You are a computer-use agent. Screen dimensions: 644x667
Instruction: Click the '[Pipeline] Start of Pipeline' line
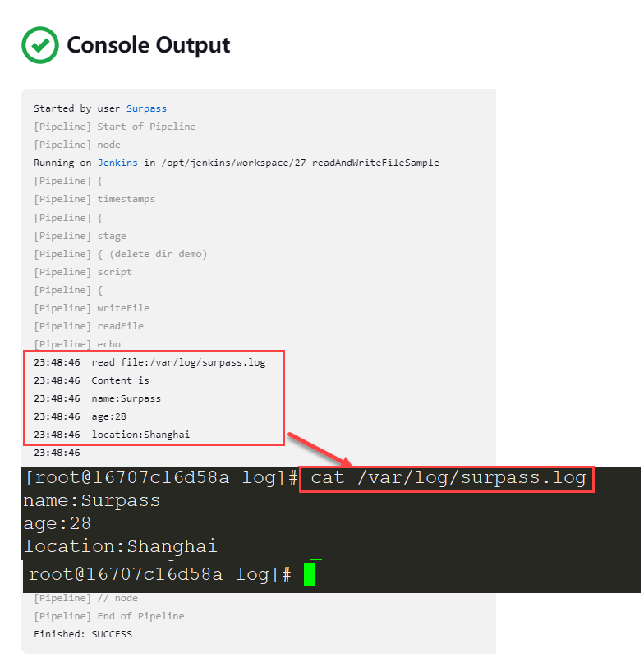click(x=115, y=126)
